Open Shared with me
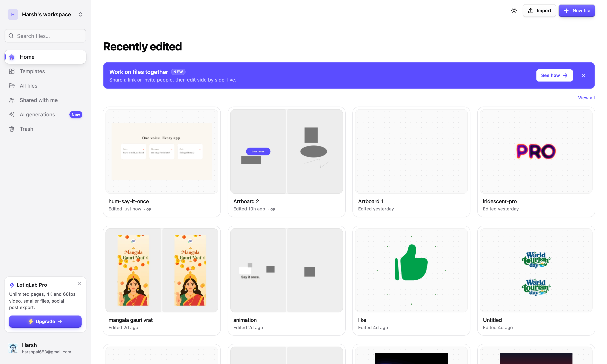Viewport: 607px width, 364px height. (x=45, y=100)
